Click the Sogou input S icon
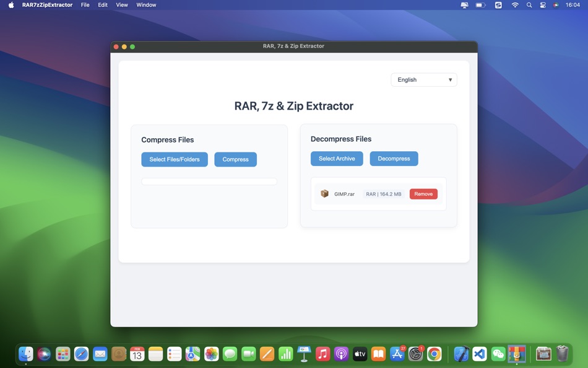588x368 pixels. (498, 5)
